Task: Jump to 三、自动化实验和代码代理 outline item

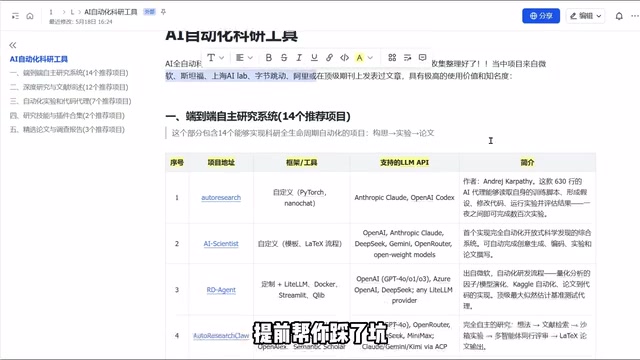Action: tap(71, 101)
